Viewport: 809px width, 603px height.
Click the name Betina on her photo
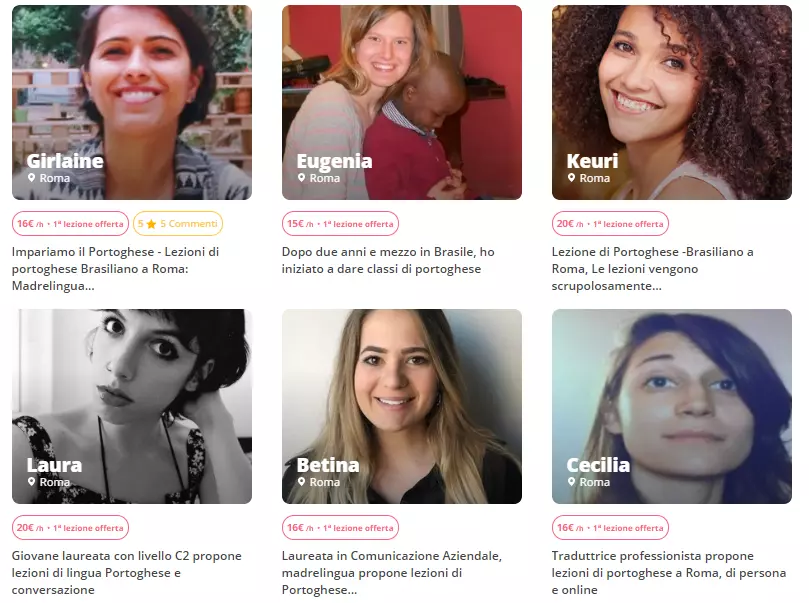coord(327,465)
